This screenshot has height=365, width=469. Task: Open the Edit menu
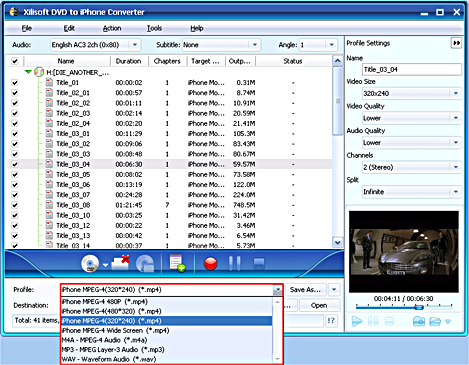click(x=69, y=28)
